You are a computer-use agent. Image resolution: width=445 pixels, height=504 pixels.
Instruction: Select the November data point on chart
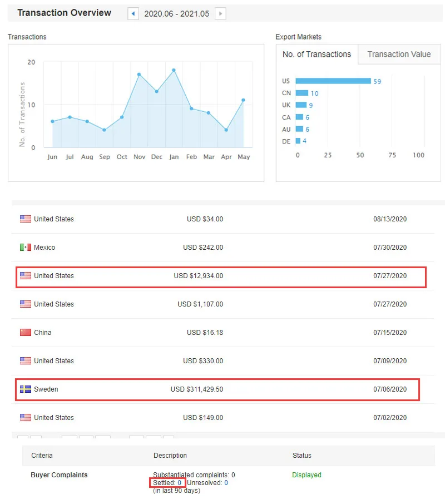click(139, 74)
